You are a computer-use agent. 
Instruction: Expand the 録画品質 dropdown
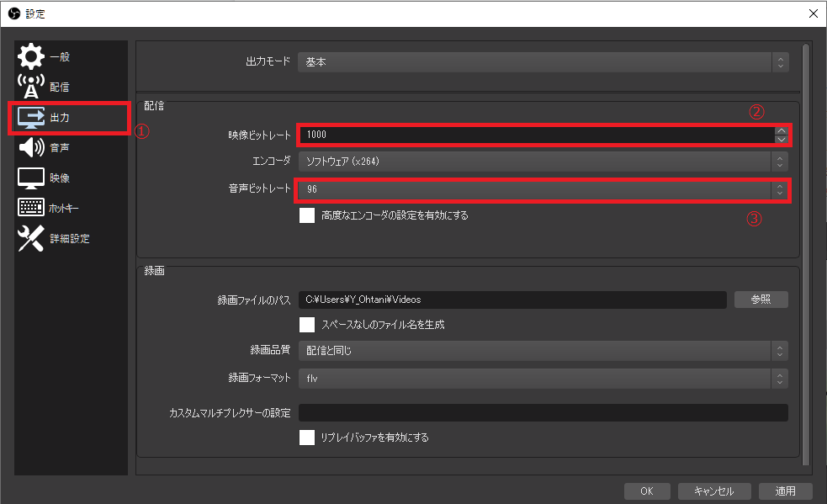pos(543,350)
